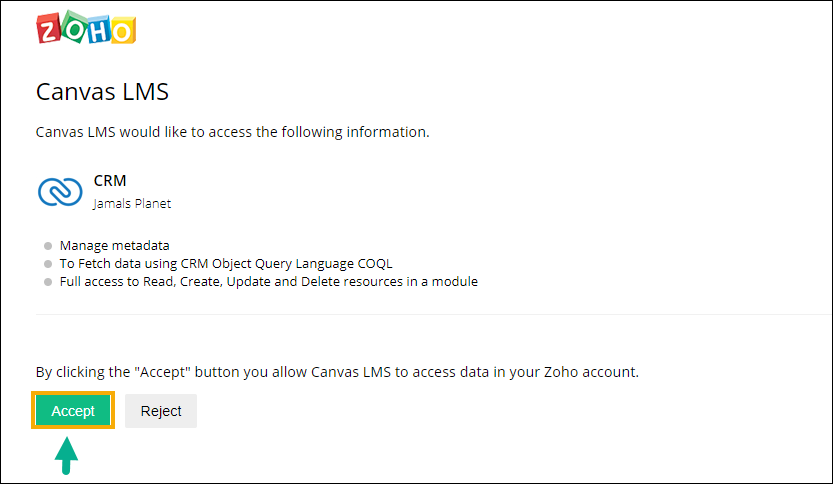Select the Canvas LMS heading
Viewport: 833px width, 484px height.
click(102, 91)
